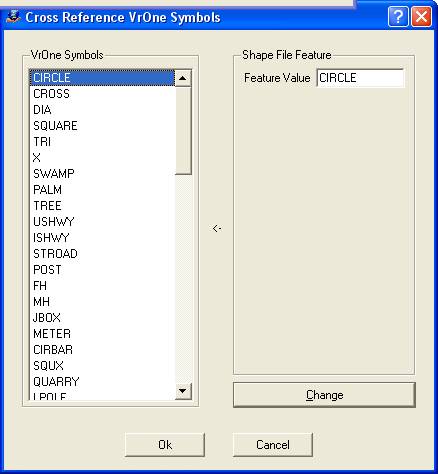This screenshot has width=438, height=474.
Task: Select the SQUARE symbol entry
Action: pos(102,126)
